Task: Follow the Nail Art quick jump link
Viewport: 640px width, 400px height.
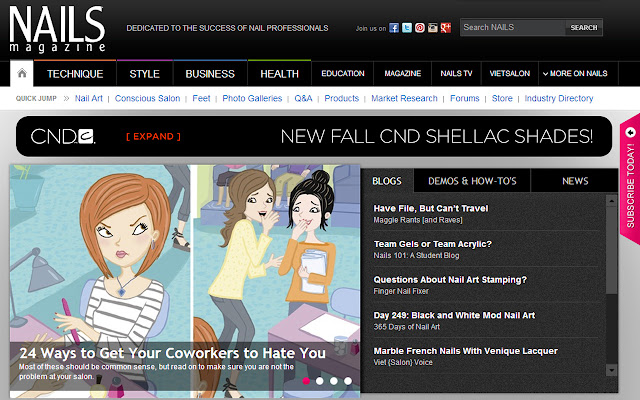Action: click(89, 98)
